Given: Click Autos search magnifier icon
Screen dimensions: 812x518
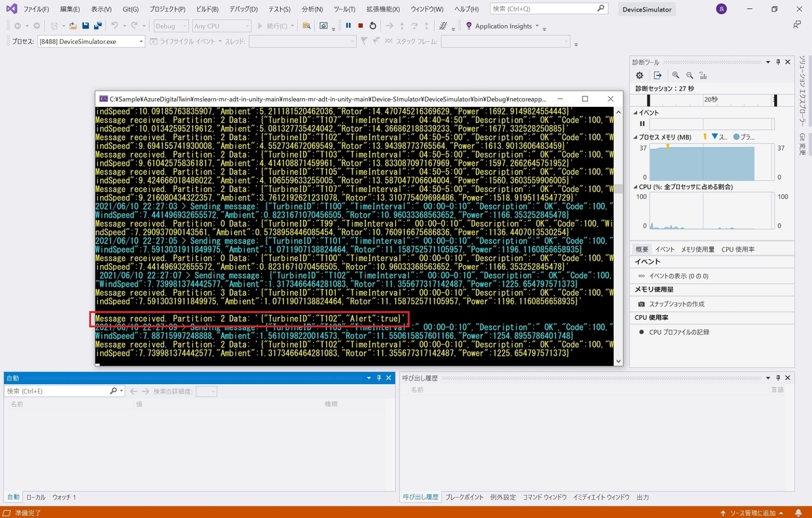Looking at the screenshot, I should point(114,391).
